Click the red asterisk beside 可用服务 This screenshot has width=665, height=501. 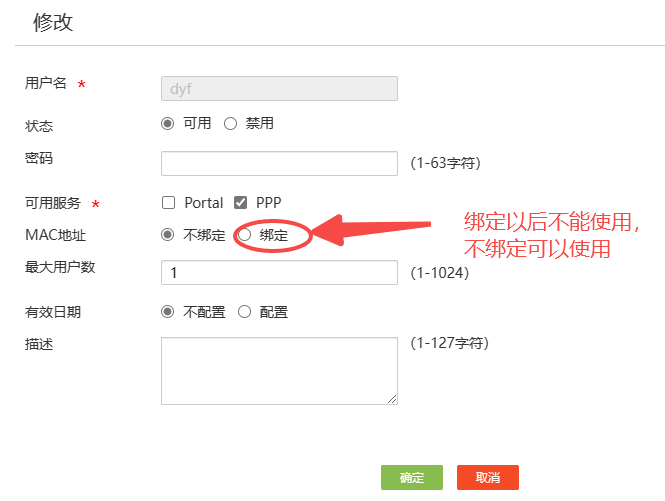(95, 205)
